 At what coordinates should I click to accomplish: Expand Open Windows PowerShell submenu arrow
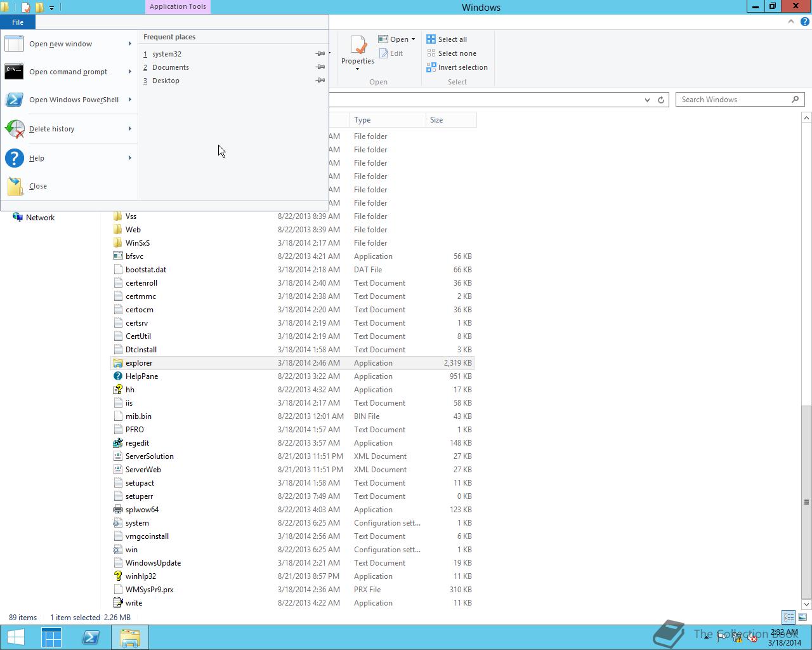click(130, 100)
